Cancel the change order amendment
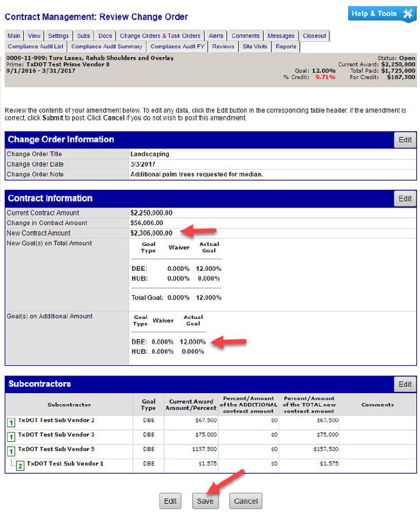Viewport: 420px width, 513px height. point(246,501)
